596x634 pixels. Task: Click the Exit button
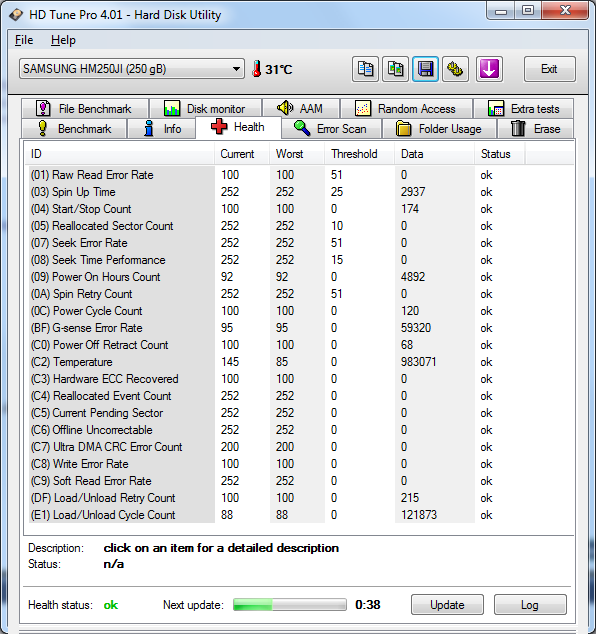click(550, 69)
